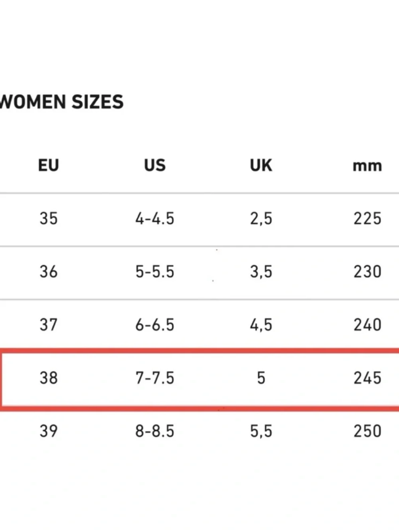Image resolution: width=399 pixels, height=532 pixels.
Task: Click UK size 4,5 cell
Action: 261,325
